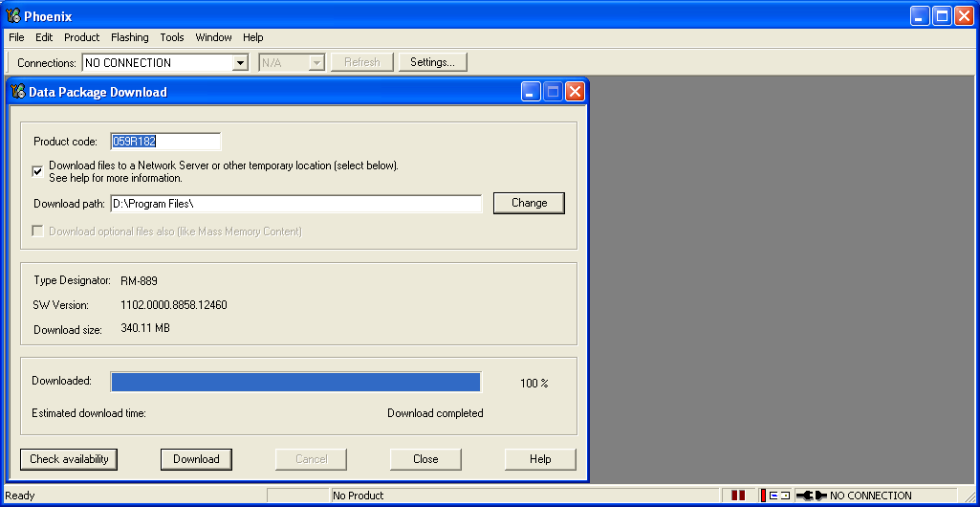Viewport: 980px width, 507px height.
Task: Open the Flashing menu
Action: (x=130, y=37)
